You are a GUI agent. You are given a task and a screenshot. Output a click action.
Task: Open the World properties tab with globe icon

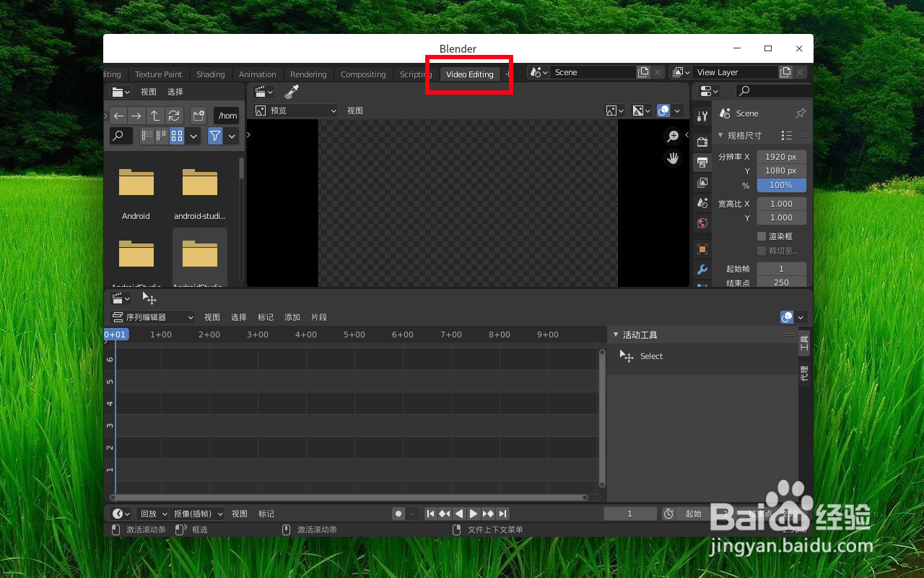(x=702, y=223)
